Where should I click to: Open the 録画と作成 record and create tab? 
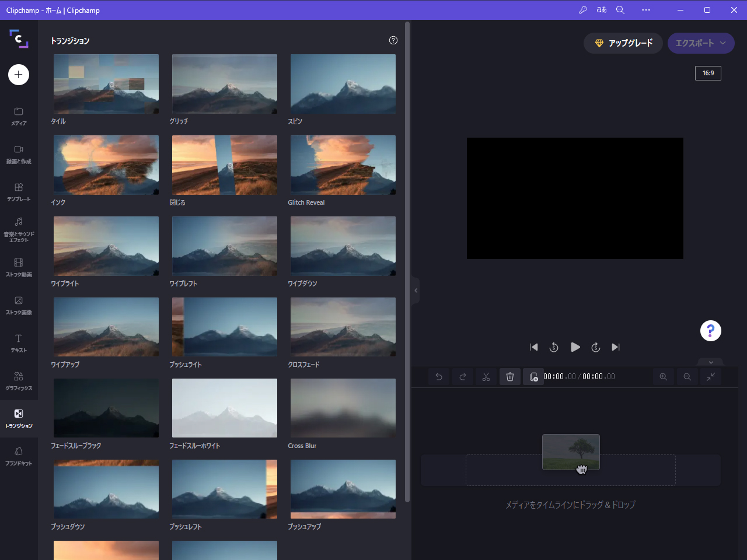[x=19, y=154]
